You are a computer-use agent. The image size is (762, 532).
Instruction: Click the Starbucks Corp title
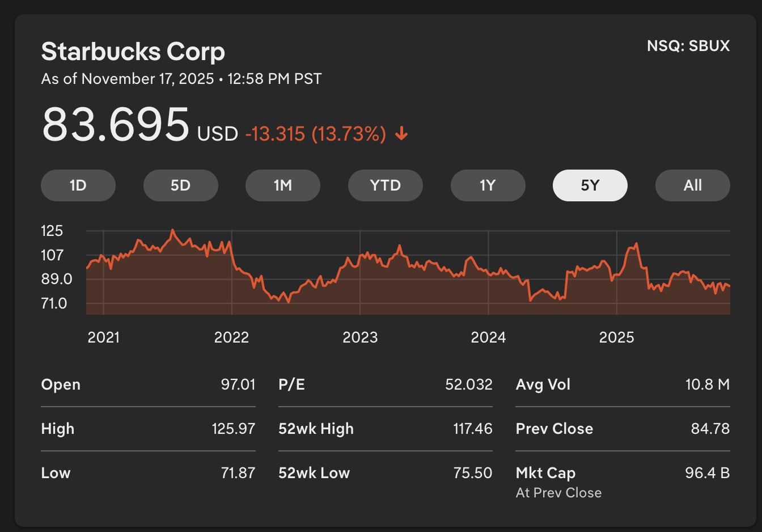[133, 52]
